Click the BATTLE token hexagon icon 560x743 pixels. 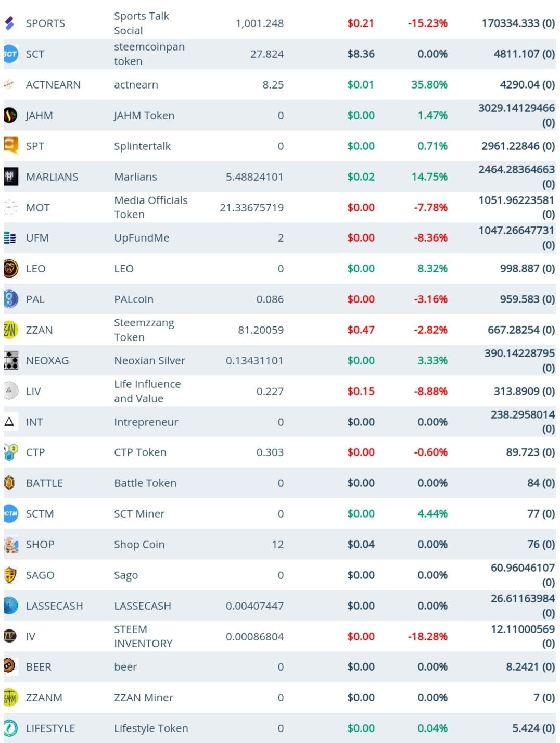point(9,483)
